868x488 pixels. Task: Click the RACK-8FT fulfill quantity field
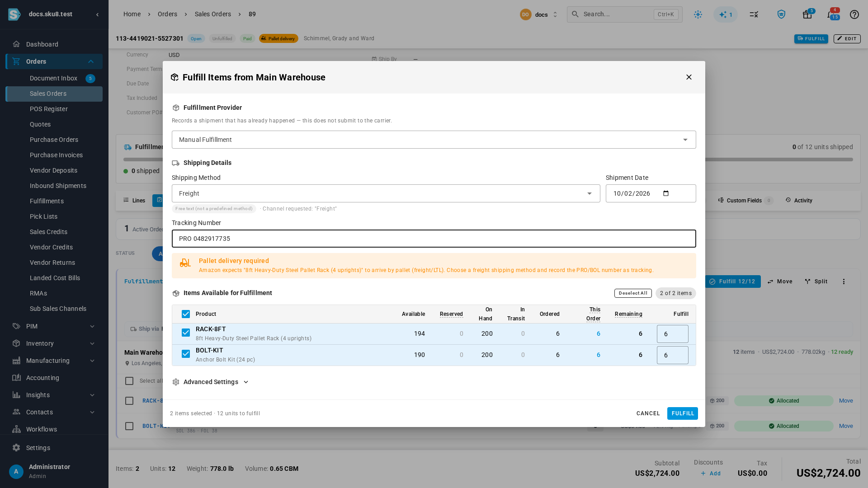(673, 334)
